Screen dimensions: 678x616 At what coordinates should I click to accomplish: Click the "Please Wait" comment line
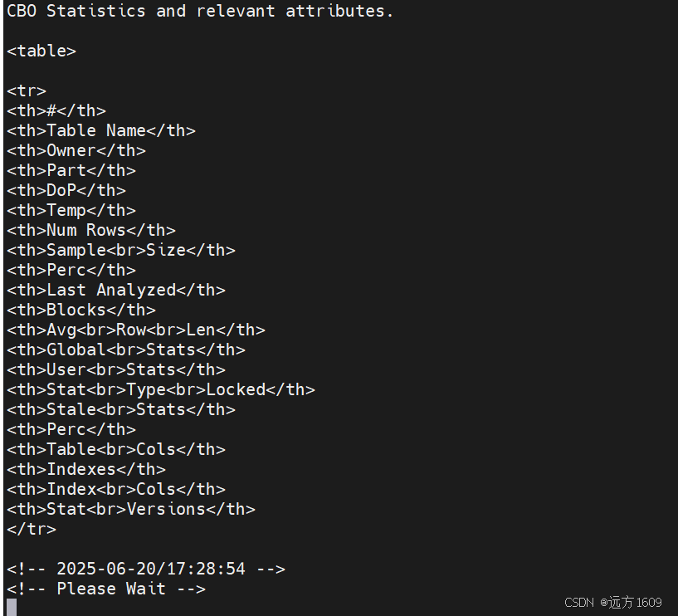point(106,589)
